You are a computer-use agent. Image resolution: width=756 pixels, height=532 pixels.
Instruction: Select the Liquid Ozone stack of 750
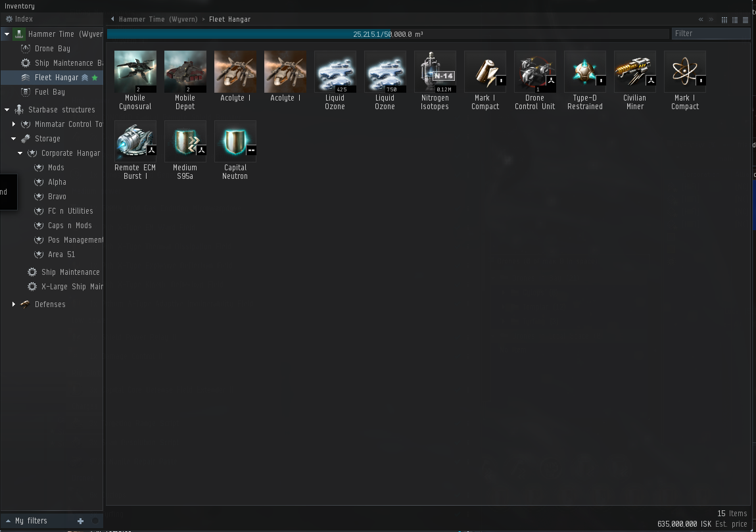coord(385,72)
